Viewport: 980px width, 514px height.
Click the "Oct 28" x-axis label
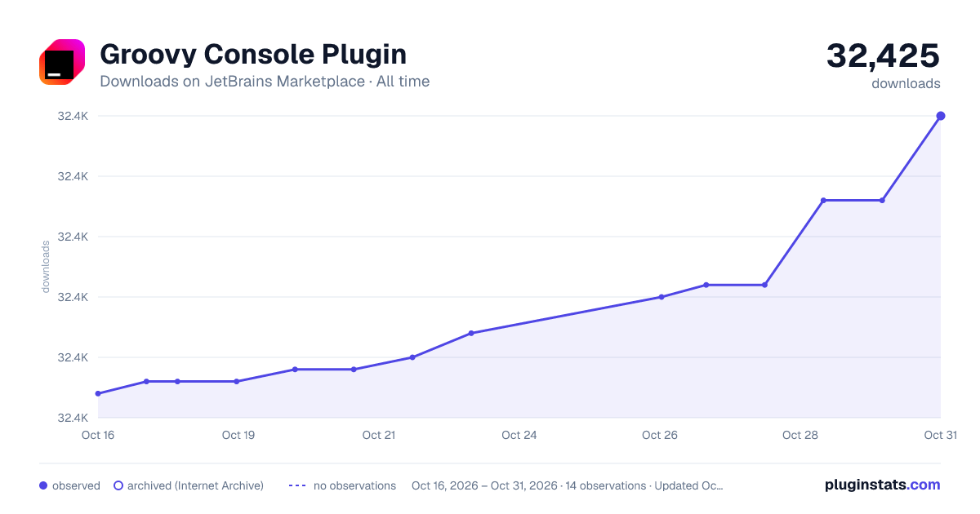click(800, 435)
